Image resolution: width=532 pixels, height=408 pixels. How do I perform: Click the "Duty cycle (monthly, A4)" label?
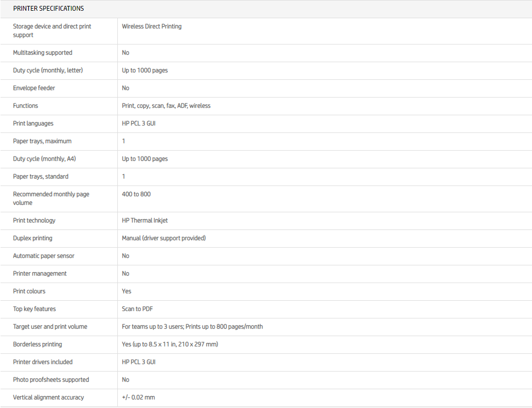[x=44, y=159]
